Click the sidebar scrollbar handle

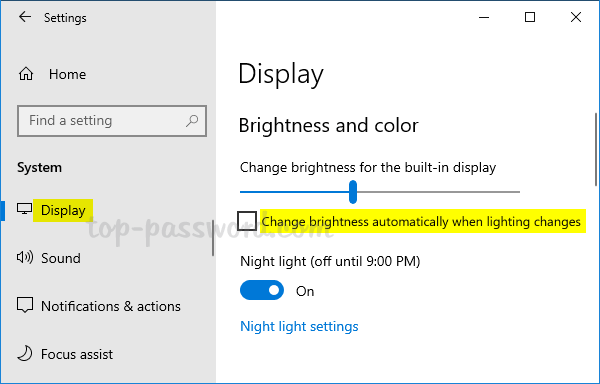(213, 238)
